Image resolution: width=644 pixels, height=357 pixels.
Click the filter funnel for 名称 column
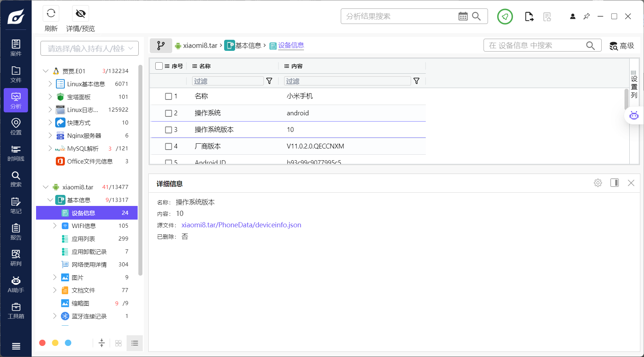[269, 81]
